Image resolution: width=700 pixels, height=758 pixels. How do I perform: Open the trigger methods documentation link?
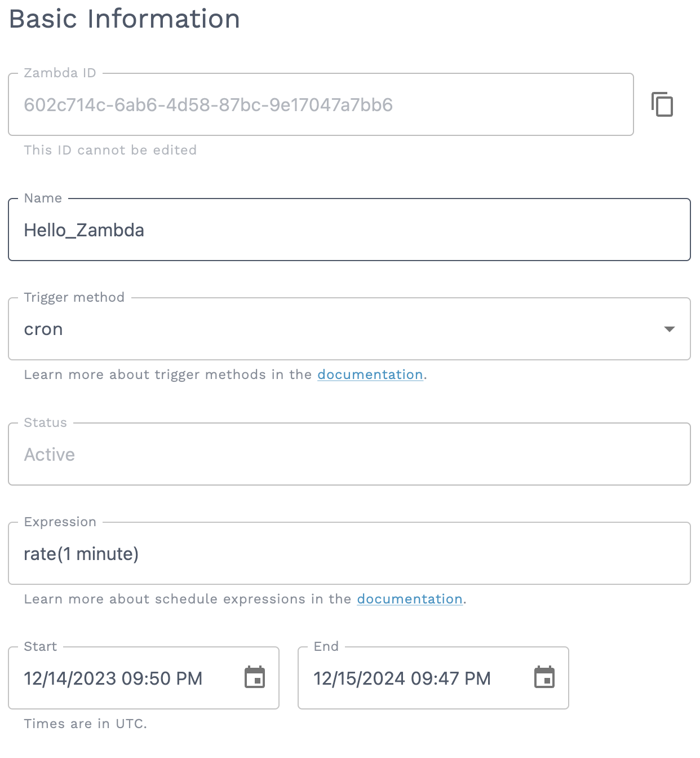[x=370, y=374]
